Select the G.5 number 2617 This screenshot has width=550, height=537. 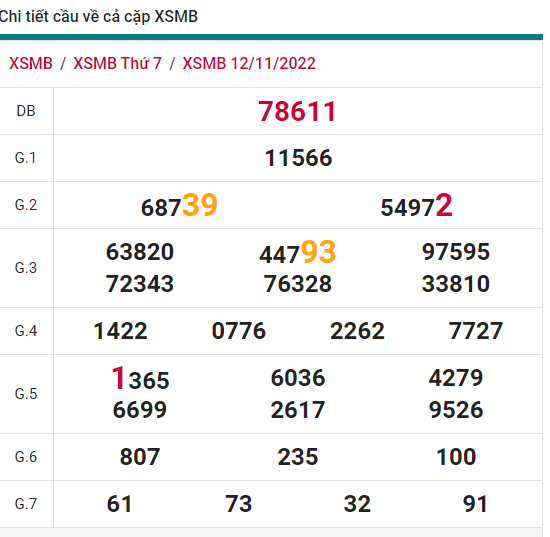tap(297, 410)
